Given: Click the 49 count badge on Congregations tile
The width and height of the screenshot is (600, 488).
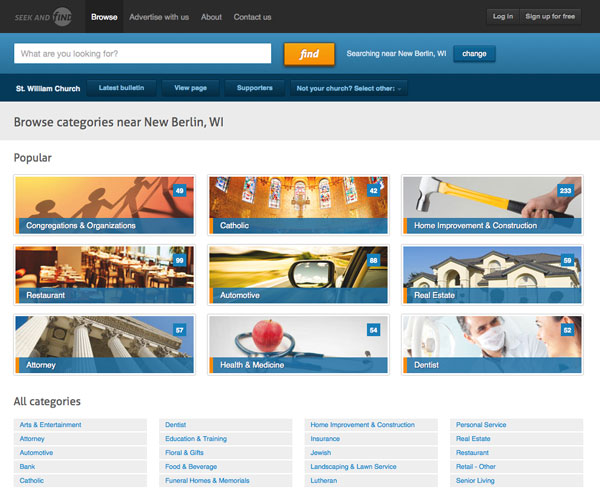Looking at the screenshot, I should [x=179, y=191].
